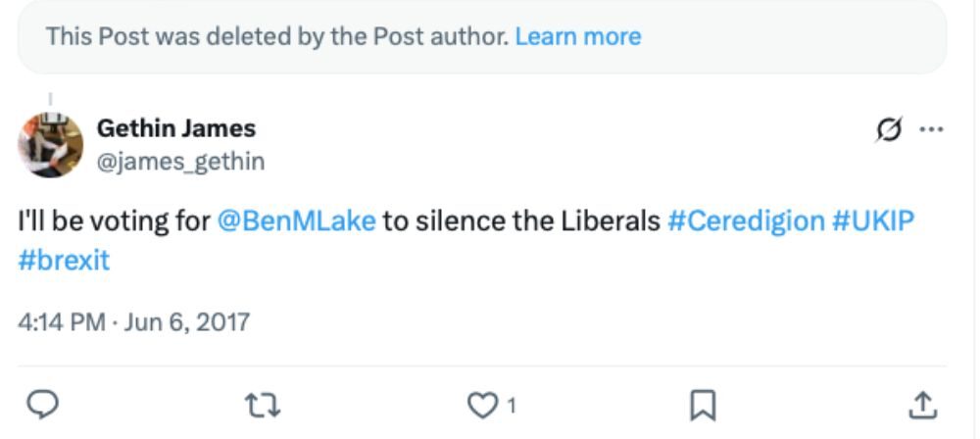The width and height of the screenshot is (980, 439).
Task: Click the Gethin James display name
Action: point(175,127)
